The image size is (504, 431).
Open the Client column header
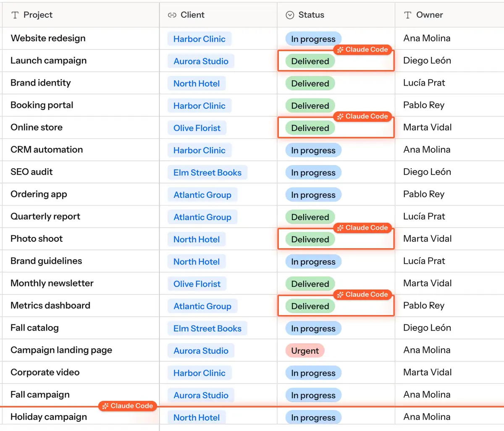click(x=218, y=15)
